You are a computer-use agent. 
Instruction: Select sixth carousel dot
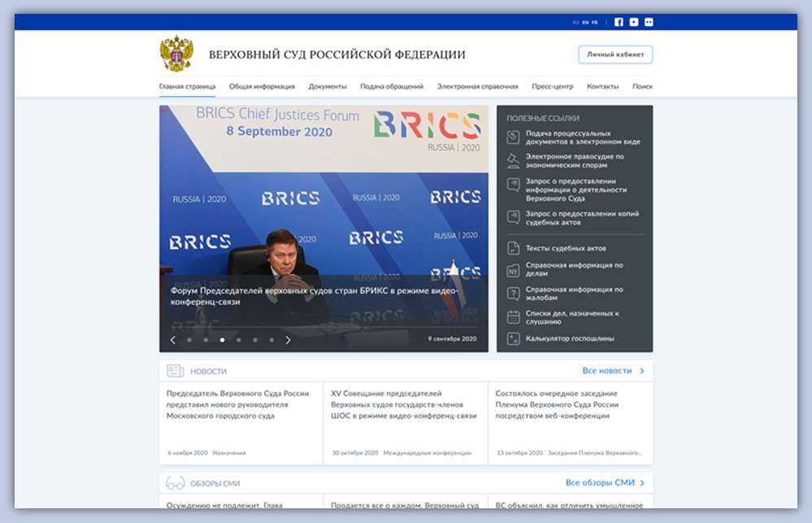coord(271,340)
